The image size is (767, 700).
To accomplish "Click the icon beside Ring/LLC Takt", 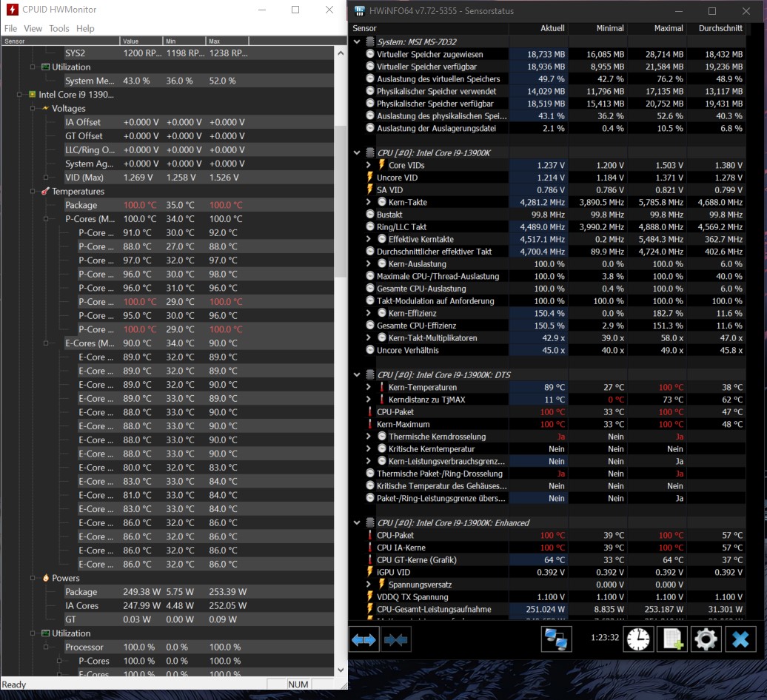I will point(370,226).
